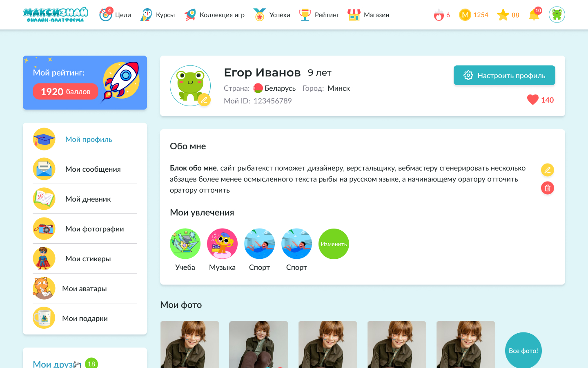Viewport: 588px width, 368px height.
Task: Select the Учеба hobby icon
Action: point(185,244)
